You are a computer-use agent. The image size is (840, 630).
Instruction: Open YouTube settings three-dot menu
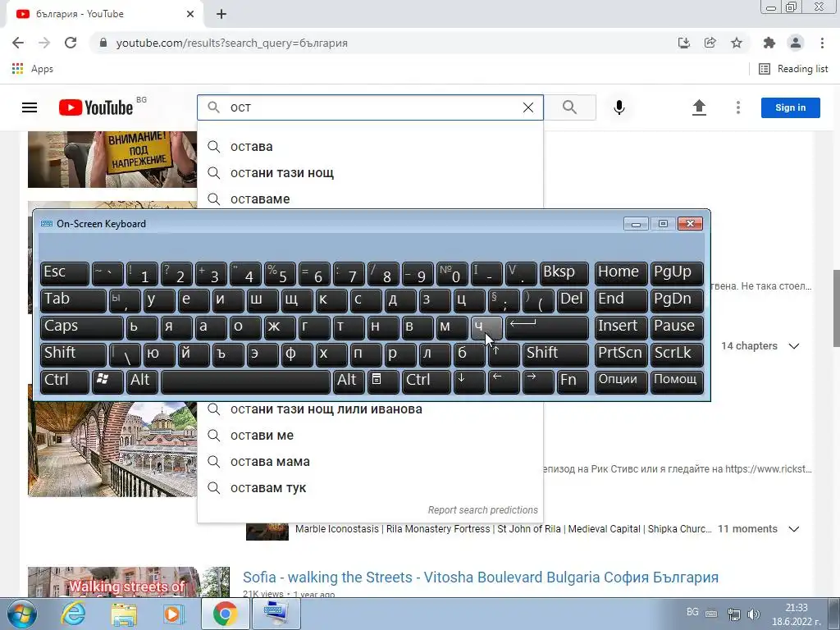(x=738, y=107)
